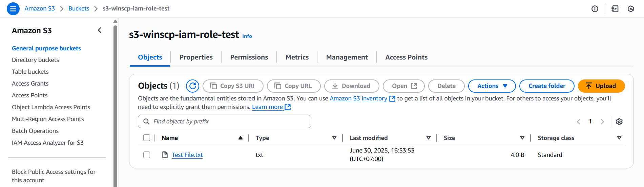Screen dimensions: 644x187
Task: Click the 'txt' type cell
Action: 259,155
